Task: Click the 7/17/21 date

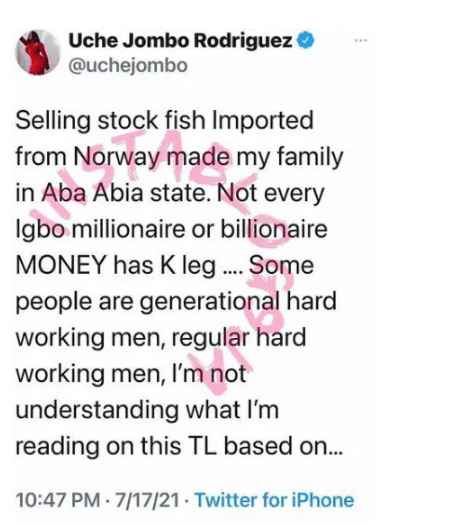Action: point(147,500)
